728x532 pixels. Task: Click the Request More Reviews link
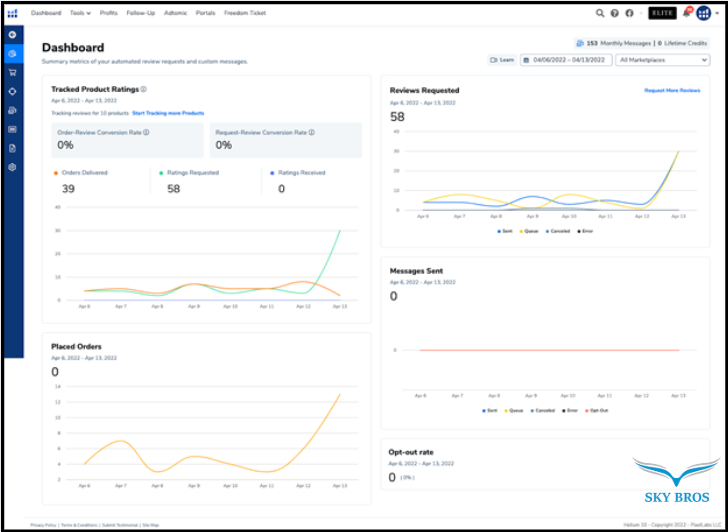coord(672,90)
